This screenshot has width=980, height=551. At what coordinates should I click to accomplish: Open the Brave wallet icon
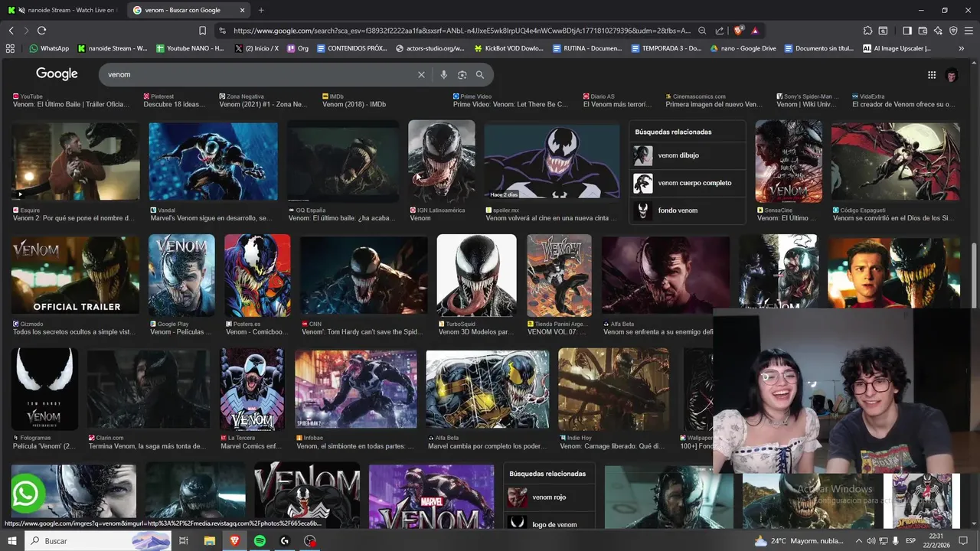coord(923,31)
